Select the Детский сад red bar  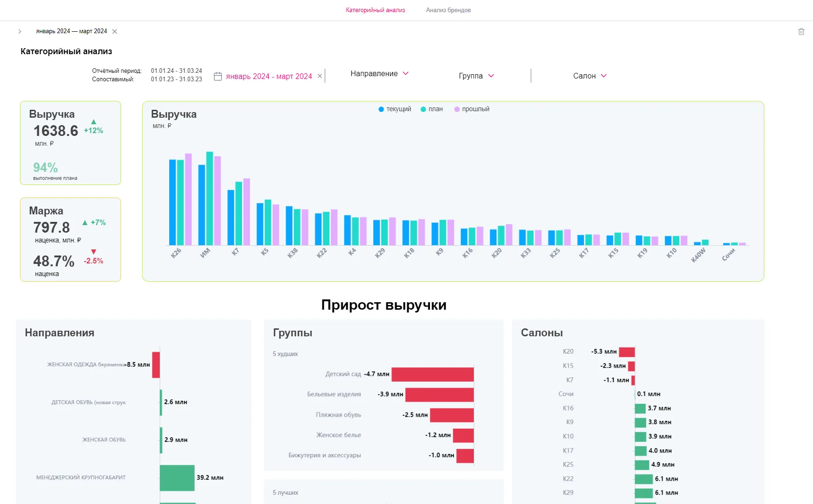coord(432,375)
